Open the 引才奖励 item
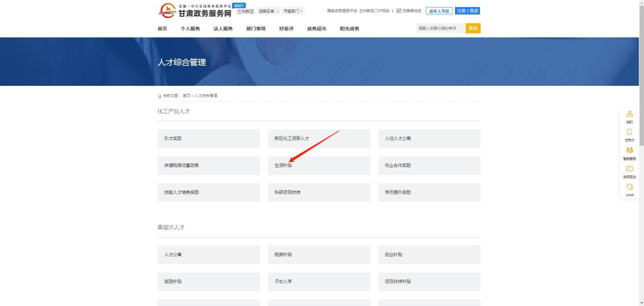This screenshot has height=306, width=644. click(x=209, y=138)
